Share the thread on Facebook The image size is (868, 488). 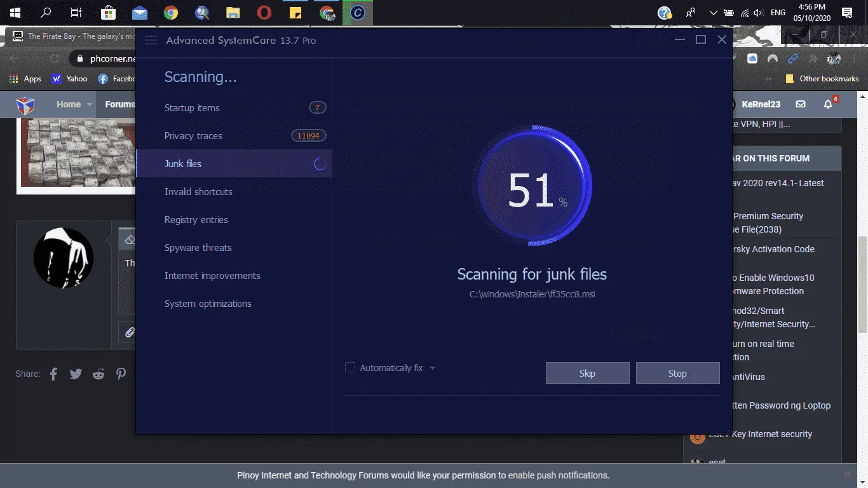point(54,374)
